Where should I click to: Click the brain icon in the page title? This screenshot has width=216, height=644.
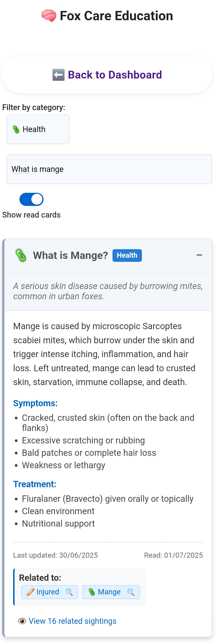49,16
